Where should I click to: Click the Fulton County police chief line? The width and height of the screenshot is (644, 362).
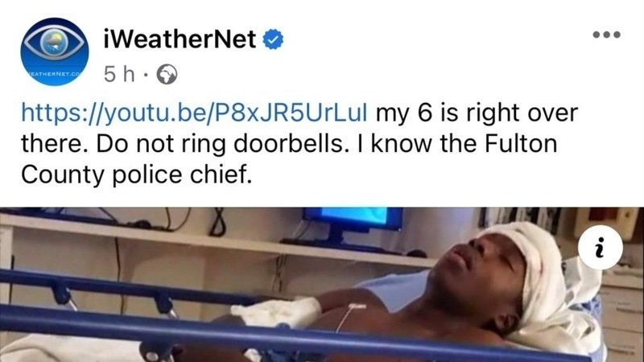point(136,175)
